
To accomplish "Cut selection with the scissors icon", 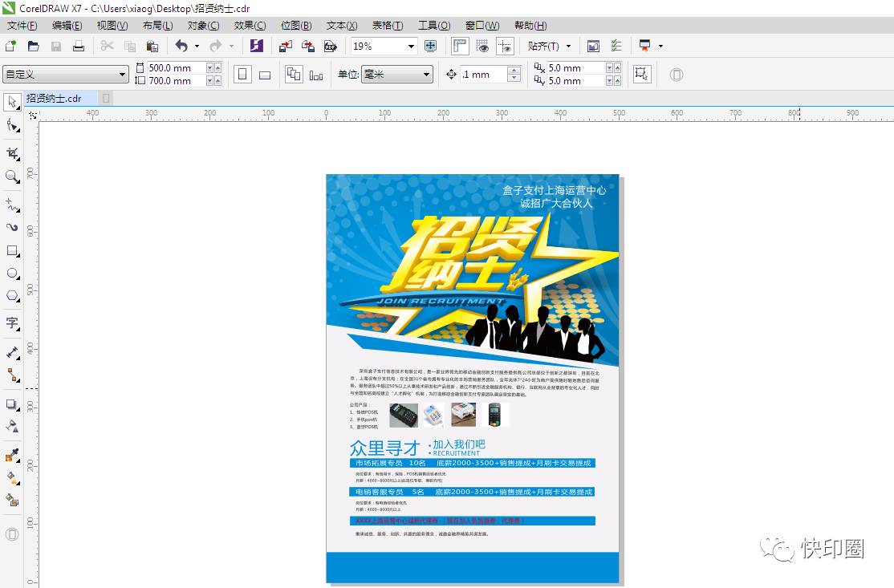I will point(107,47).
